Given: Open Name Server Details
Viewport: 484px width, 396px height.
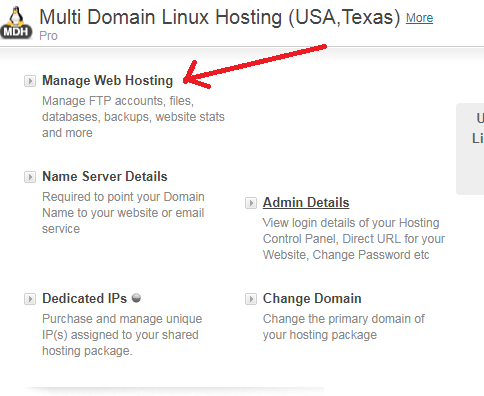Looking at the screenshot, I should 105,176.
